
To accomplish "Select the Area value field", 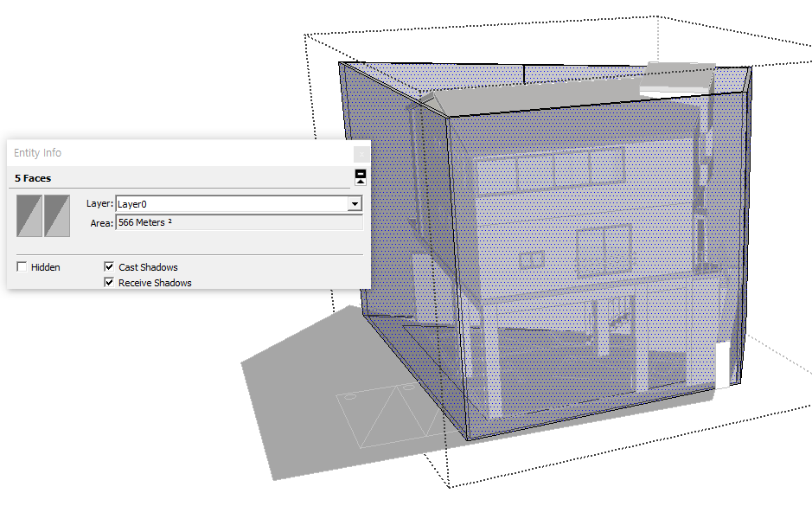I will [x=239, y=222].
